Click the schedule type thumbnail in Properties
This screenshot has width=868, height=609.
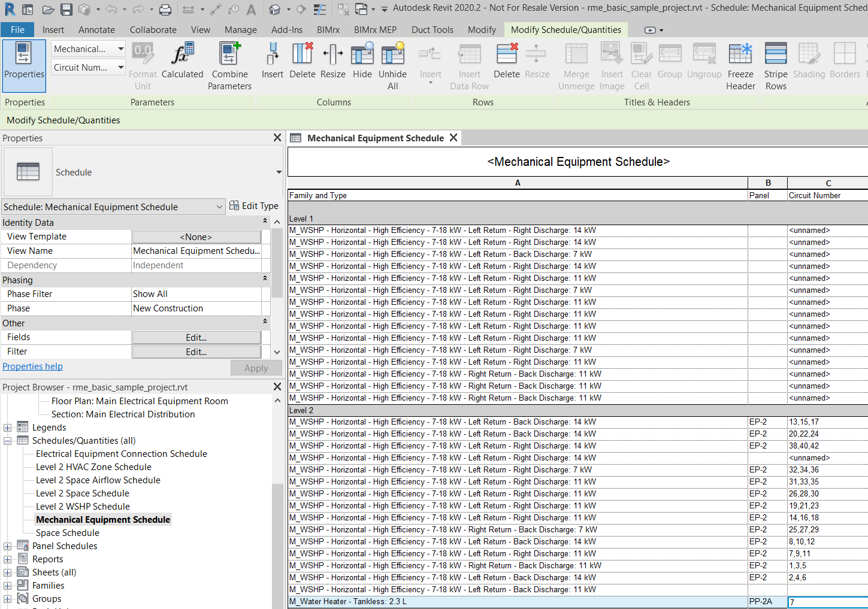point(28,172)
